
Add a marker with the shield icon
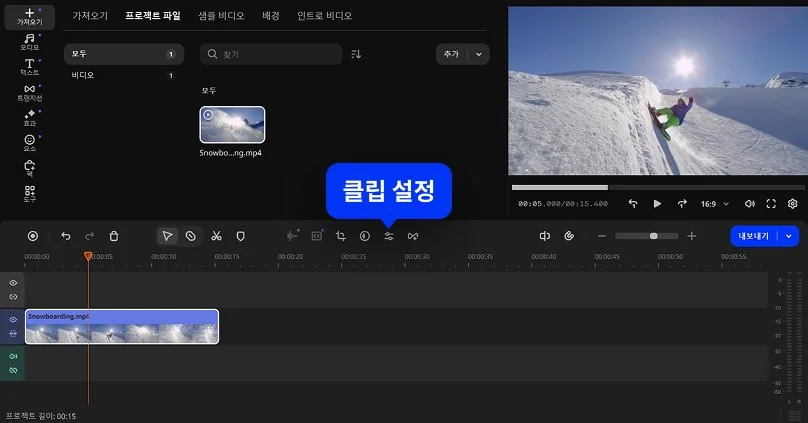(x=240, y=236)
